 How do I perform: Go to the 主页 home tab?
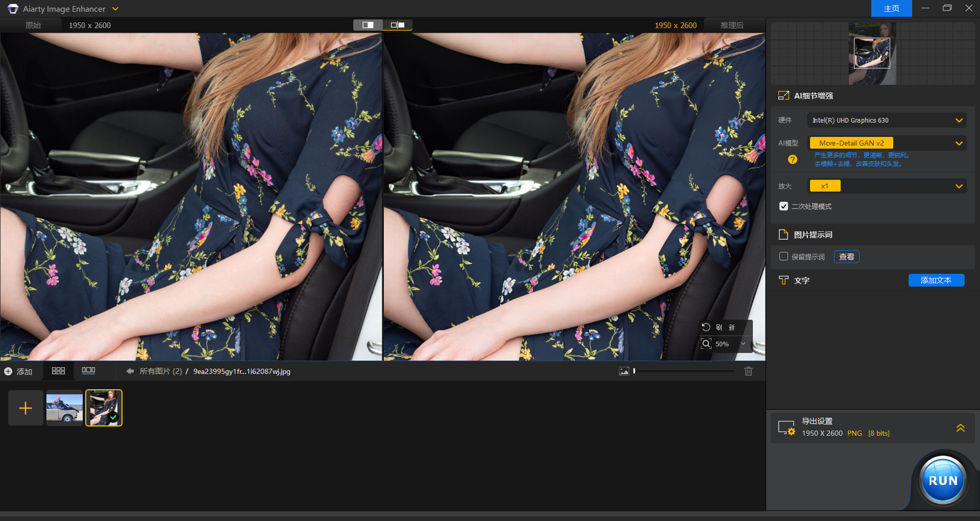[x=891, y=9]
